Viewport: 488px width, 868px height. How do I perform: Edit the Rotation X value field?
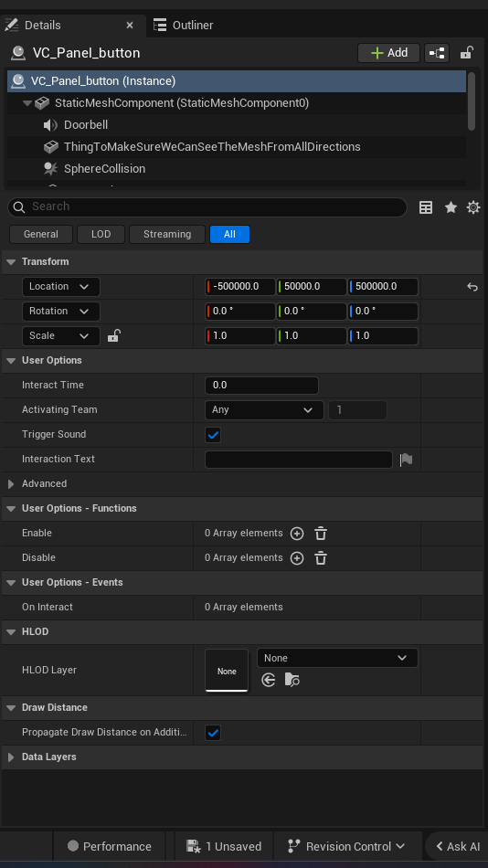tap(240, 311)
